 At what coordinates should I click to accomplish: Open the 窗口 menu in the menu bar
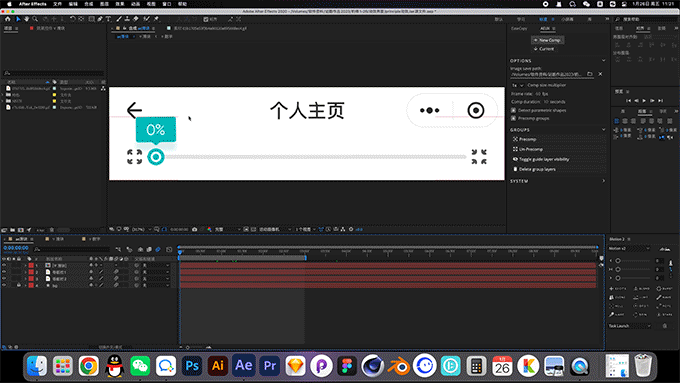tap(167, 4)
